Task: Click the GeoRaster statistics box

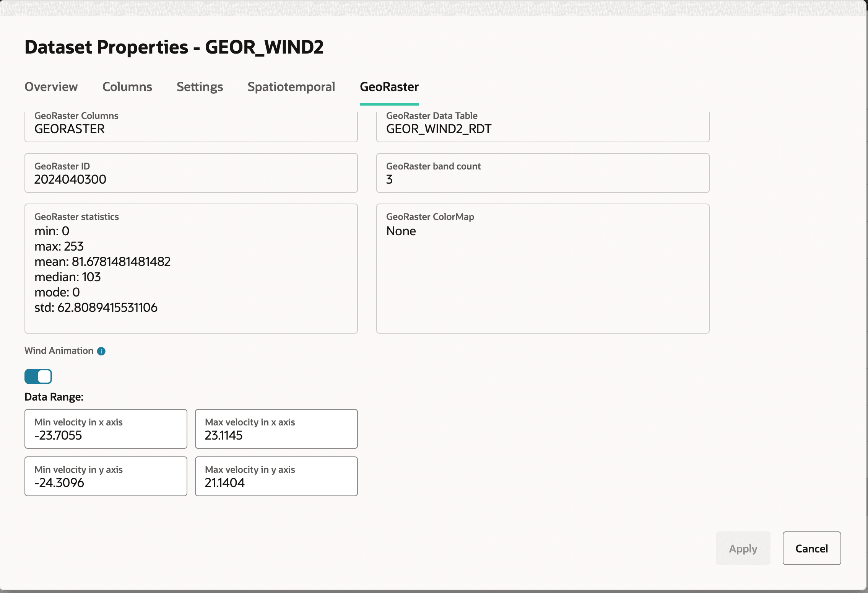Action: (x=191, y=269)
